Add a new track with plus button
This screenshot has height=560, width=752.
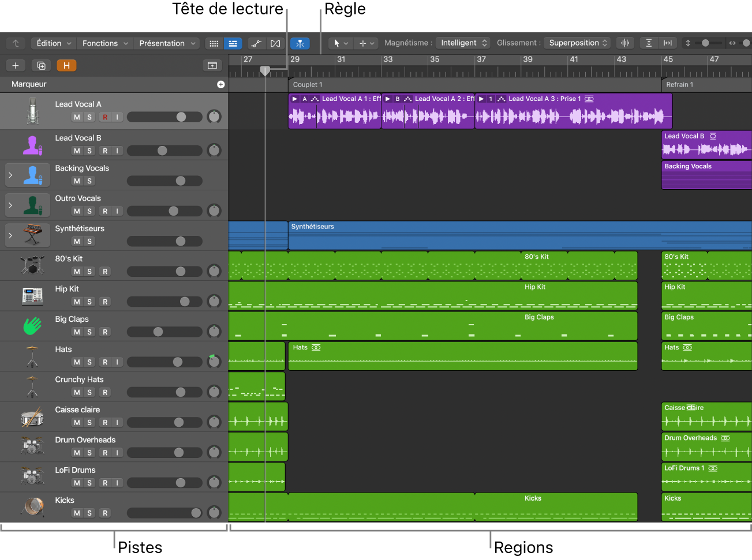(x=16, y=66)
